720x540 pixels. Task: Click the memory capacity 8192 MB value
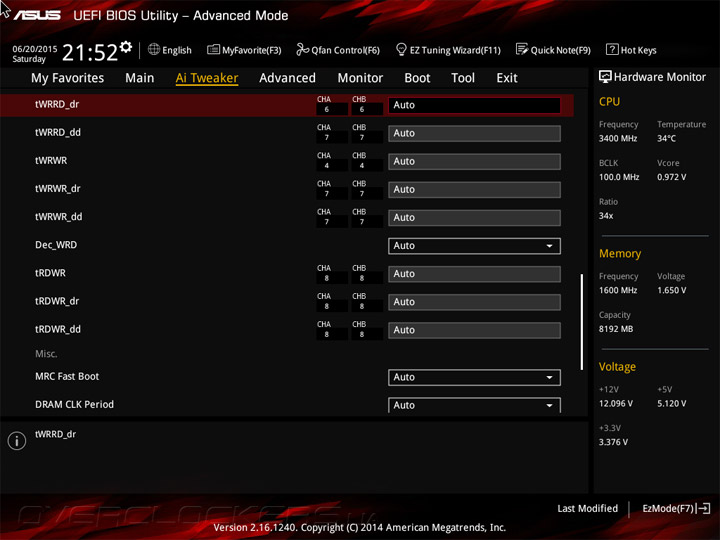coord(616,329)
